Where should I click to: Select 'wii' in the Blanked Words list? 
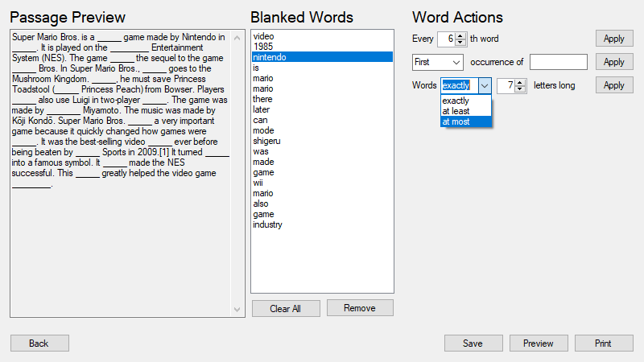[322, 183]
